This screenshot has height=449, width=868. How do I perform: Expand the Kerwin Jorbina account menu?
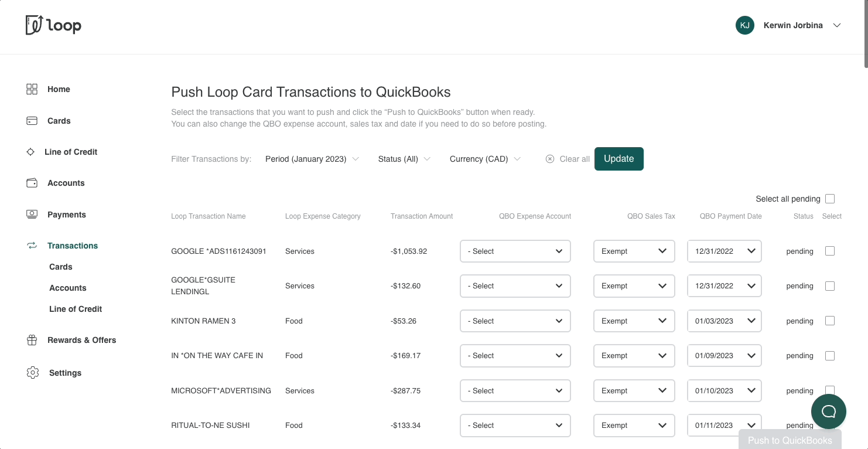(837, 25)
